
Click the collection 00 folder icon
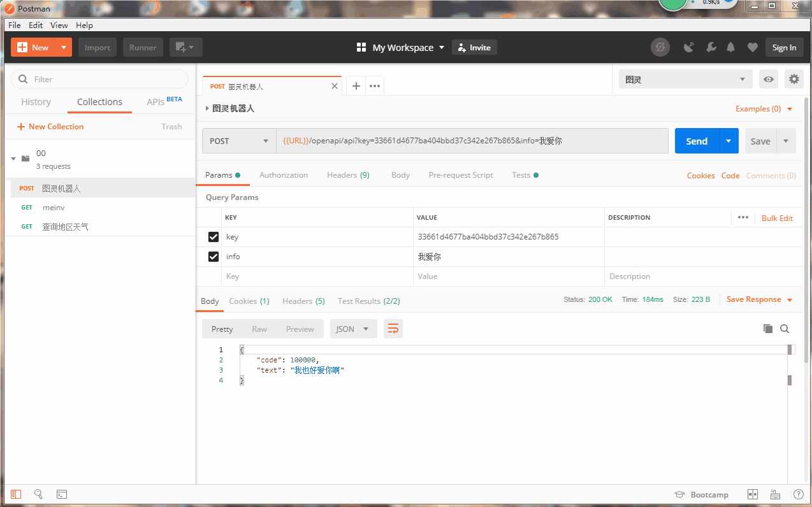pyautogui.click(x=25, y=159)
